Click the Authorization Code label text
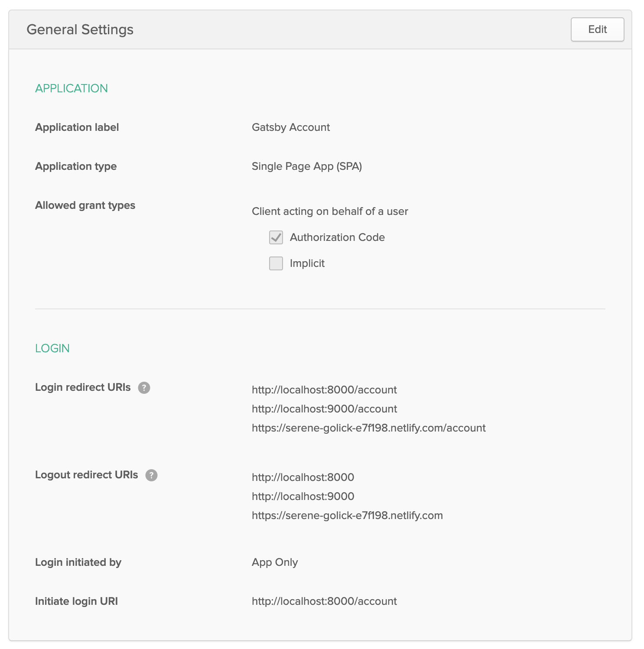The height and width of the screenshot is (649, 644). (337, 237)
